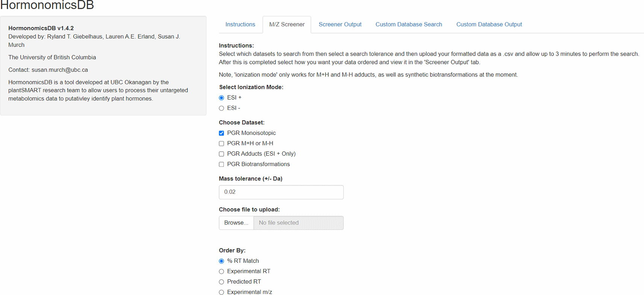View the Custom Database Output tab
The width and height of the screenshot is (644, 295).
(x=489, y=24)
